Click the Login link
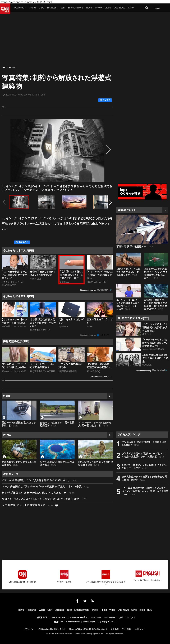The image size is (170, 644). [157, 8]
